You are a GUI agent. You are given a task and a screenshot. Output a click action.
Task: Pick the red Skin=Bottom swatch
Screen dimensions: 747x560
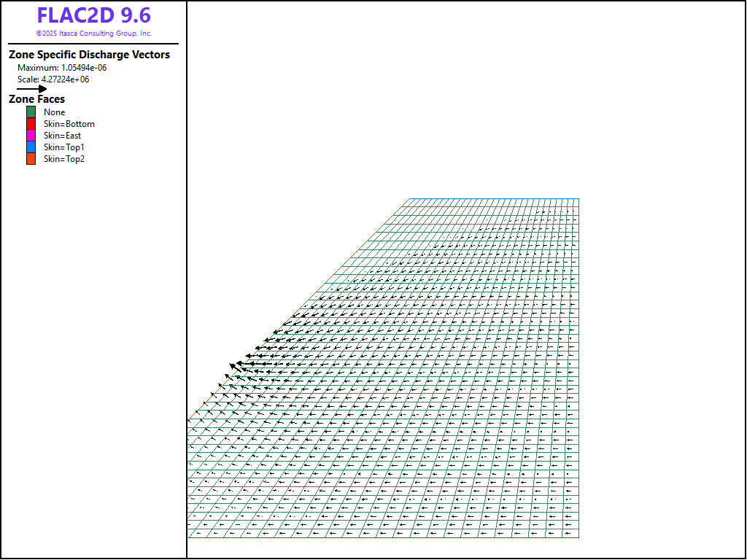coord(31,124)
